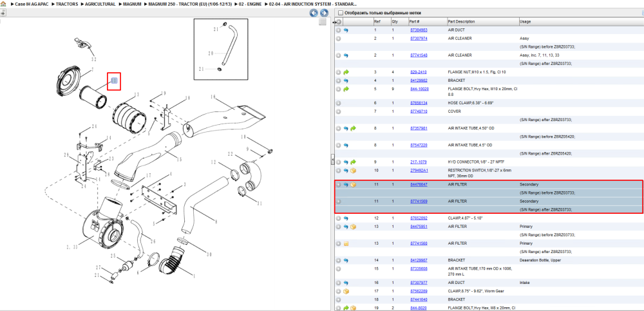The image size is (644, 311).
Task: Open part number link 87307974
Action: point(419,39)
